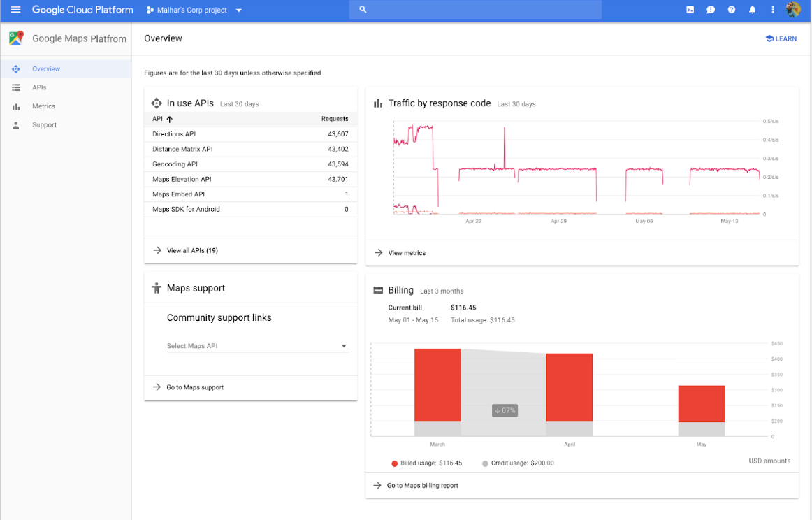Click the project hexagon icon
This screenshot has height=520, width=812.
tap(150, 10)
